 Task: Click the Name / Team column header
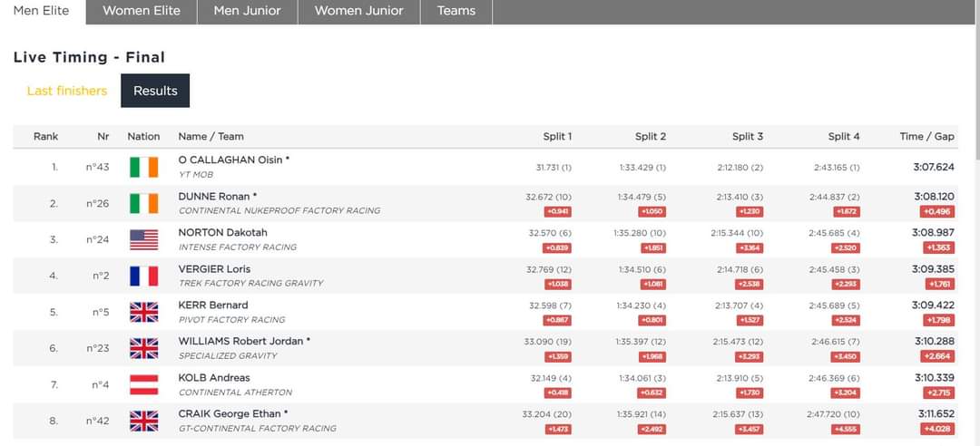tap(211, 136)
